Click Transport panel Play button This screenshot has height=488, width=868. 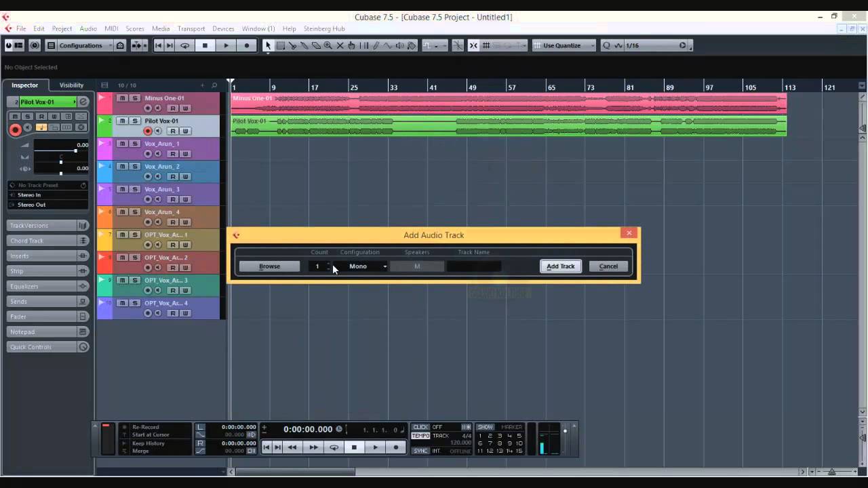click(x=375, y=447)
